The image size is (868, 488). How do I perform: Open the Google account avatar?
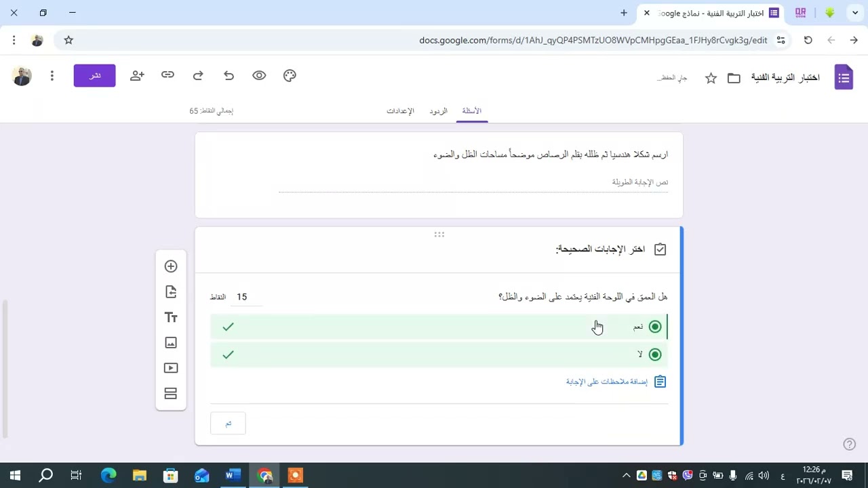22,76
